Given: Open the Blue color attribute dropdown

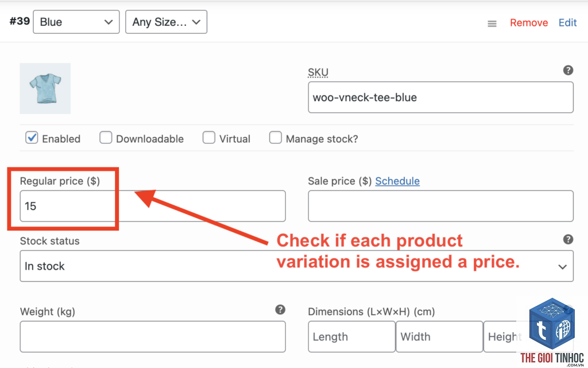Looking at the screenshot, I should tap(76, 22).
